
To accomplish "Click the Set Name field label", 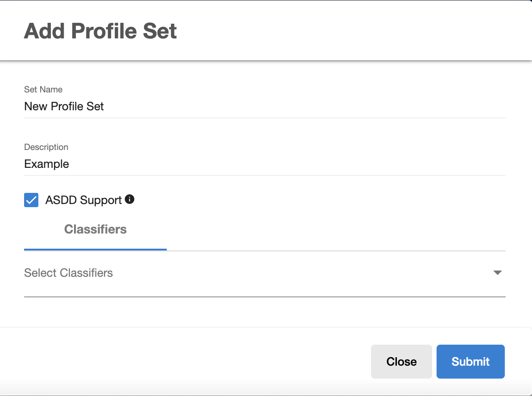I will [43, 89].
